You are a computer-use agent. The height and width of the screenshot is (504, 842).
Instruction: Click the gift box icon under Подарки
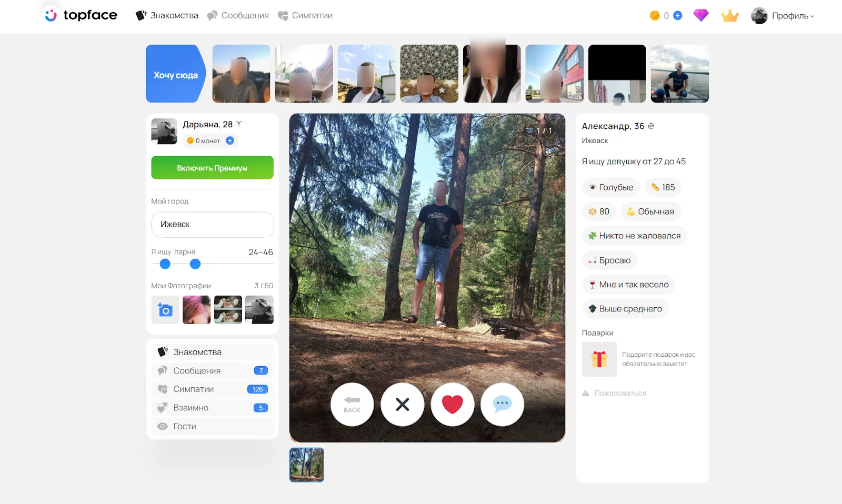[x=599, y=359]
